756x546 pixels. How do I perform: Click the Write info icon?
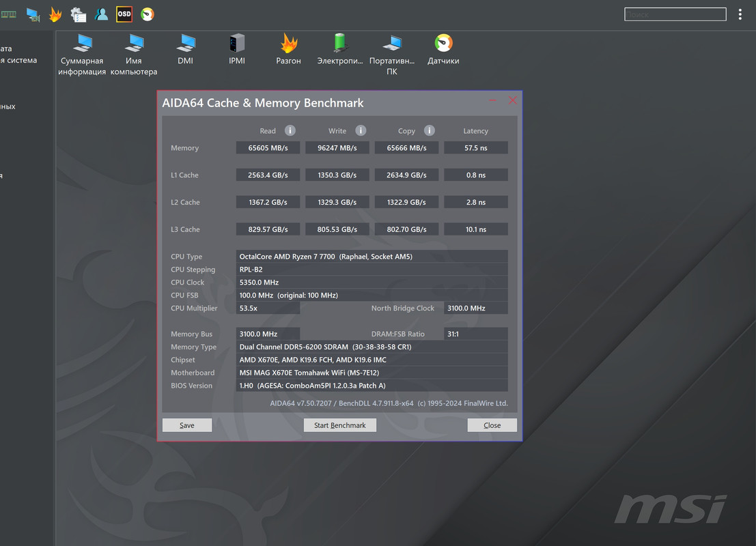click(361, 130)
